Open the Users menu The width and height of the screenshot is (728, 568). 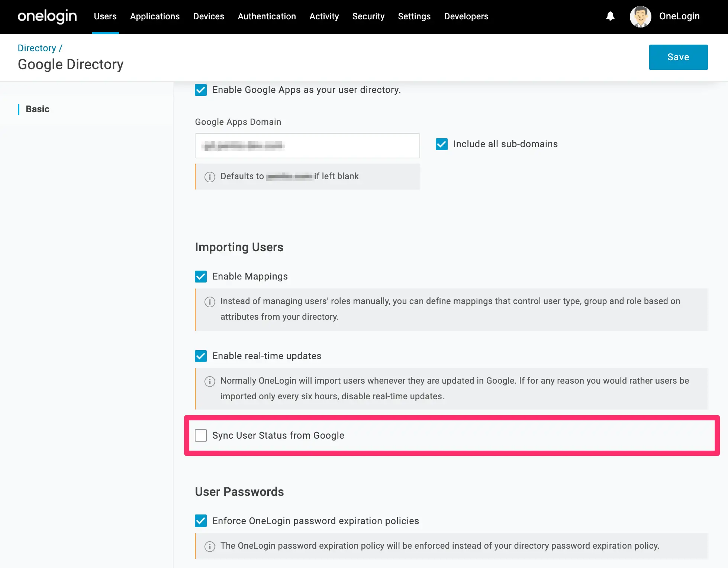[105, 16]
